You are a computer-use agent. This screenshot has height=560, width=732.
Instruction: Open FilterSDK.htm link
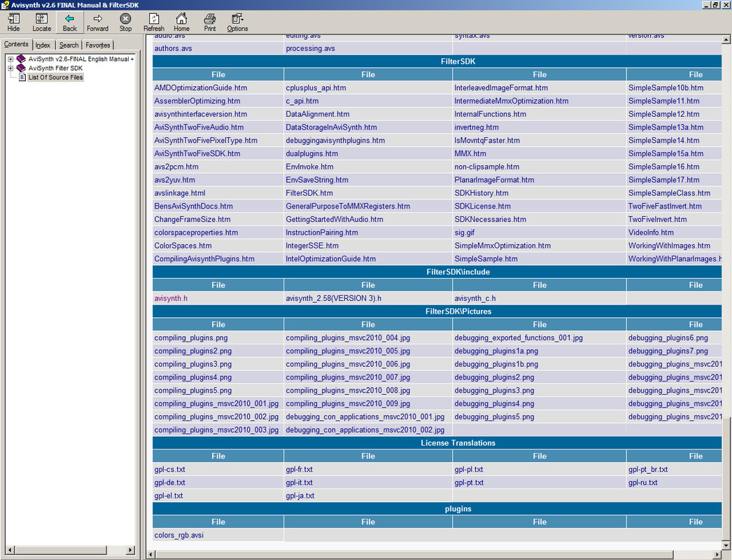(309, 193)
